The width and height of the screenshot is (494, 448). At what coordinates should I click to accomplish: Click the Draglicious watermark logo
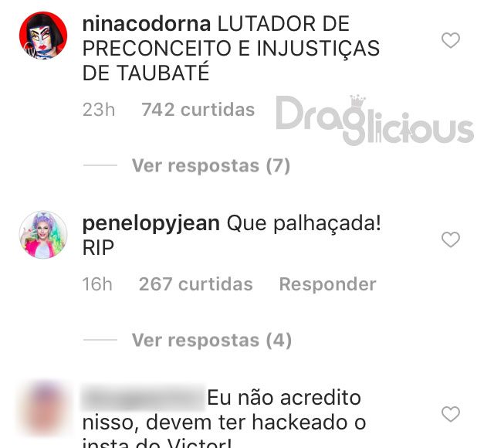click(x=375, y=120)
